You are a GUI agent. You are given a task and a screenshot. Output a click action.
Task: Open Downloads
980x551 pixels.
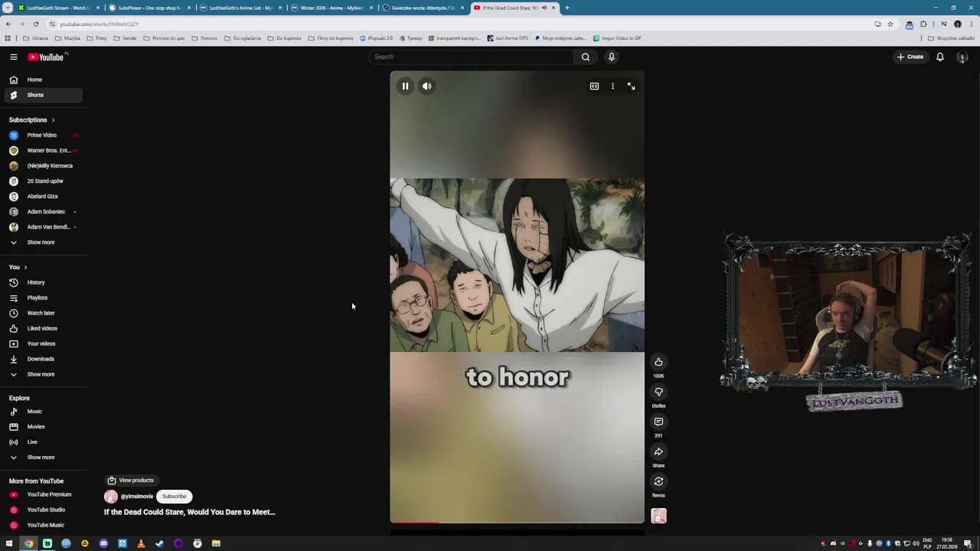point(42,359)
